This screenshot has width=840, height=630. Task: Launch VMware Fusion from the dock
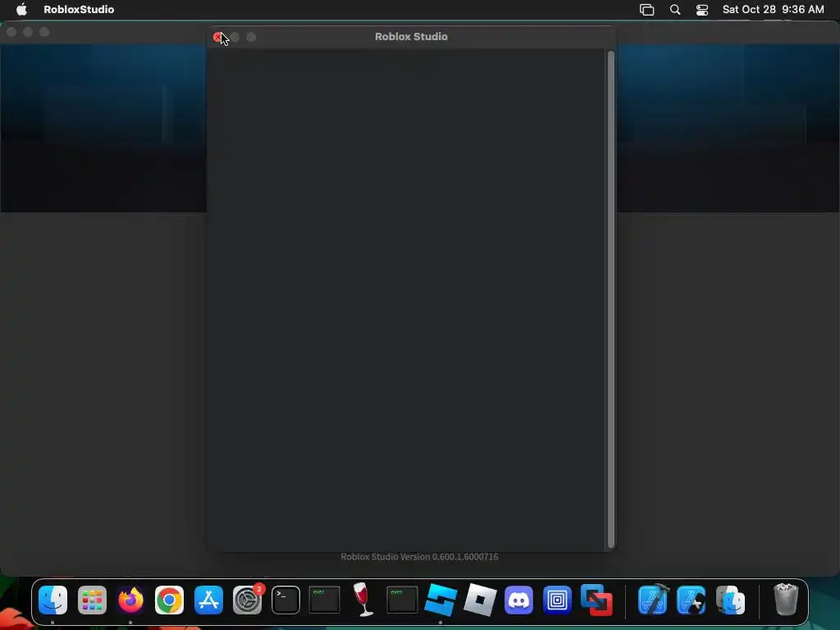click(596, 600)
